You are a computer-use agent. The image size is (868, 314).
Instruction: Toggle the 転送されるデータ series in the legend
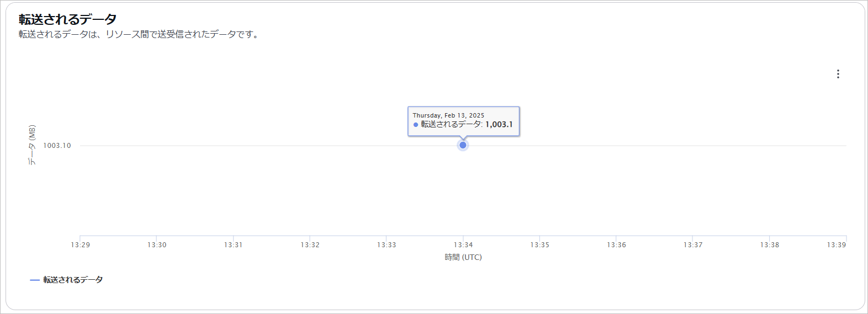pos(73,280)
